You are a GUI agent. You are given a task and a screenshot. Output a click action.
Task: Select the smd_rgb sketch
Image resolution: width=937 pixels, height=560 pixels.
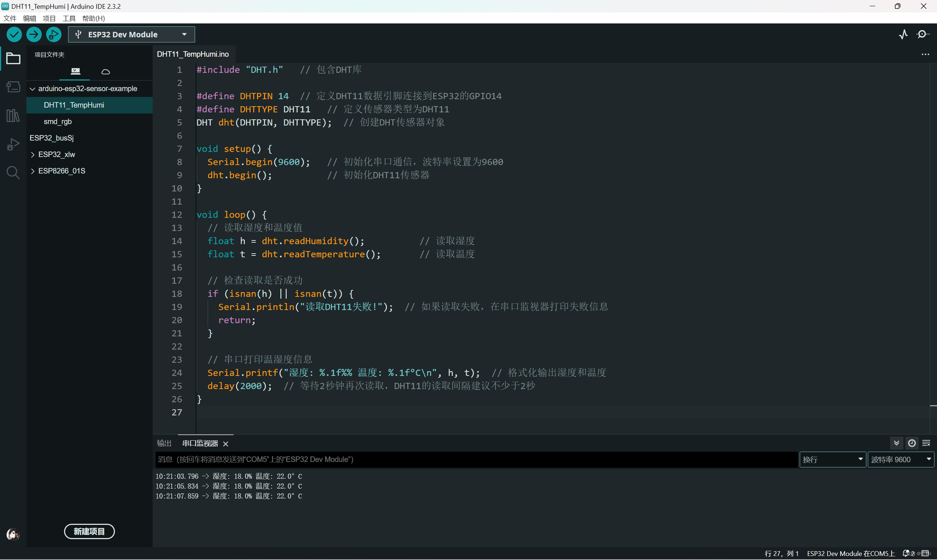click(58, 122)
